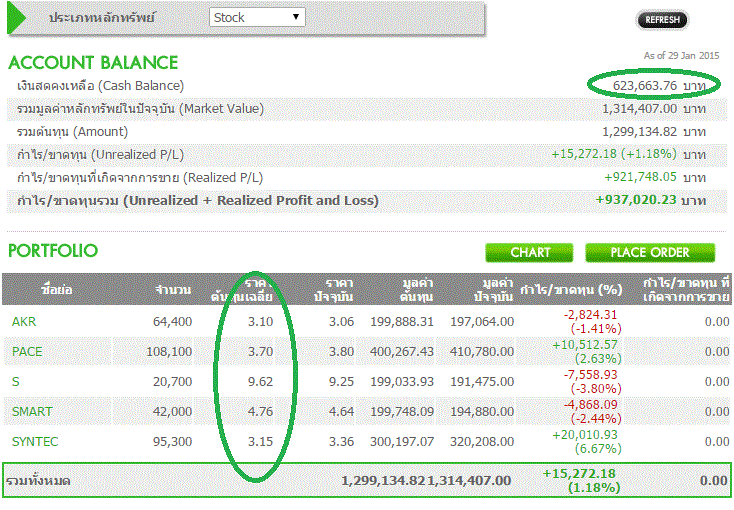The width and height of the screenshot is (734, 510).
Task: Click the portfolio total row label
Action: click(40, 481)
